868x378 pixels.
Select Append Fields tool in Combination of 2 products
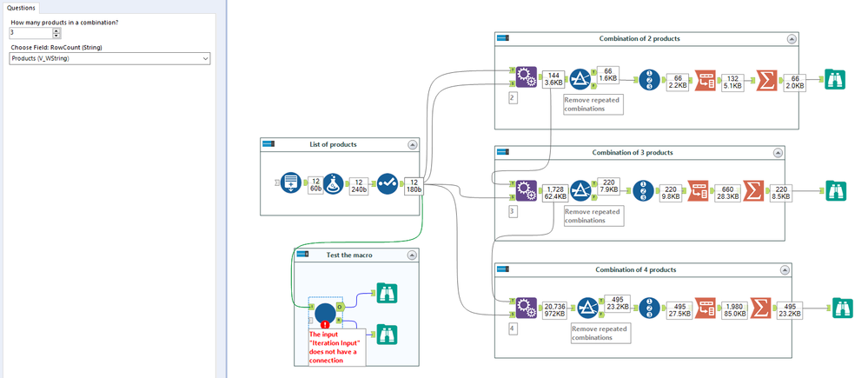tap(526, 77)
